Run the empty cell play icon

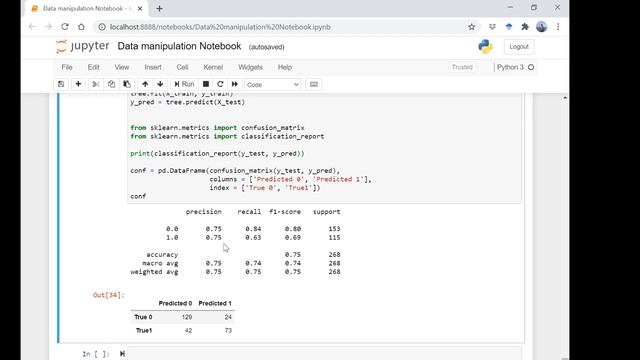click(x=122, y=354)
